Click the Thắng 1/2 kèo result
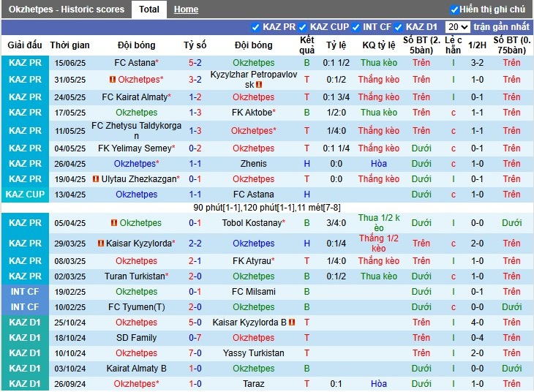 379,243
